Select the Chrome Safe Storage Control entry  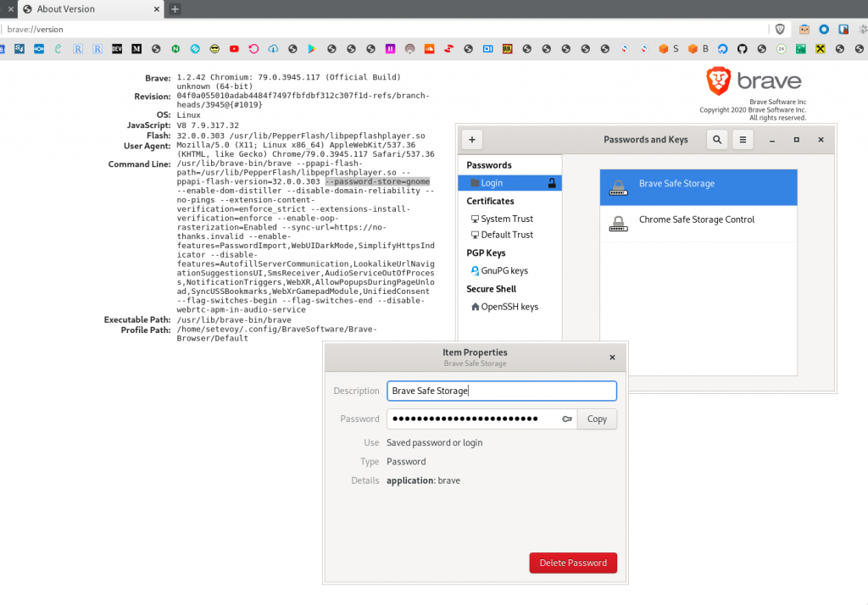coord(698,219)
